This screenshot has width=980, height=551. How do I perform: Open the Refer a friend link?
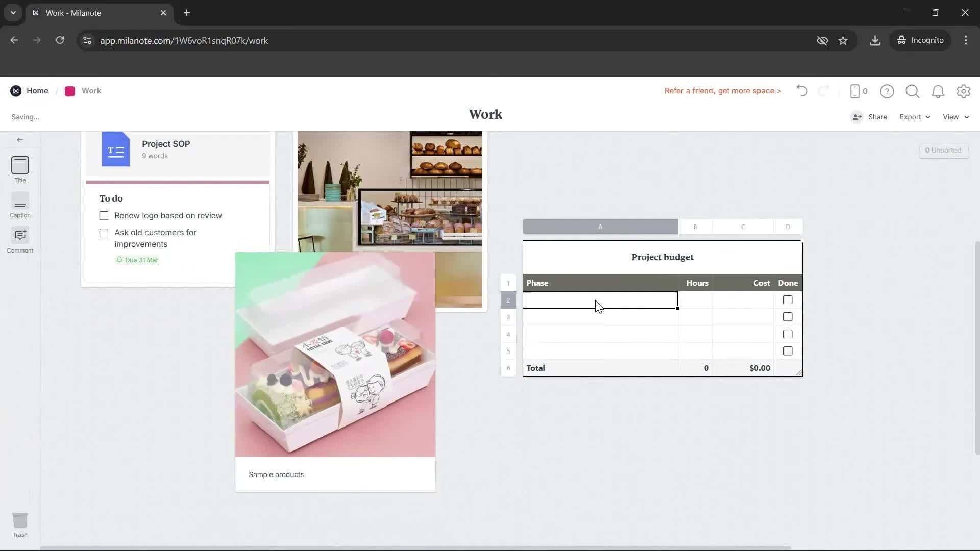click(722, 91)
